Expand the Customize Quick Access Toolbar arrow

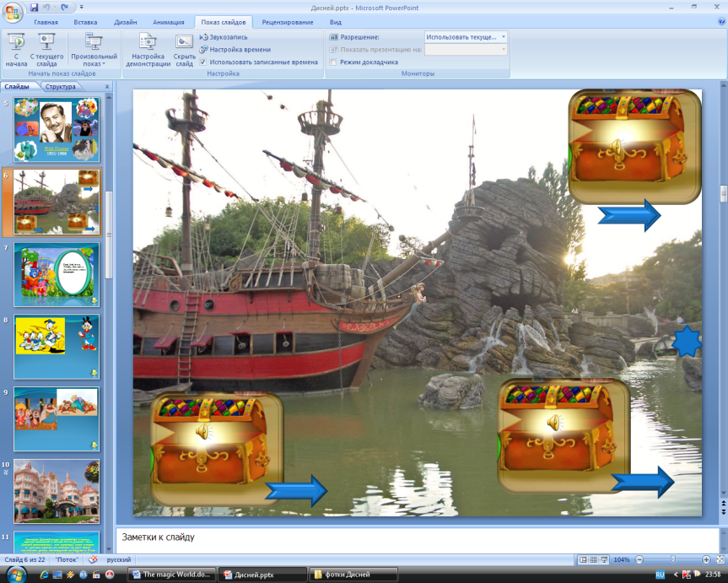tap(82, 8)
